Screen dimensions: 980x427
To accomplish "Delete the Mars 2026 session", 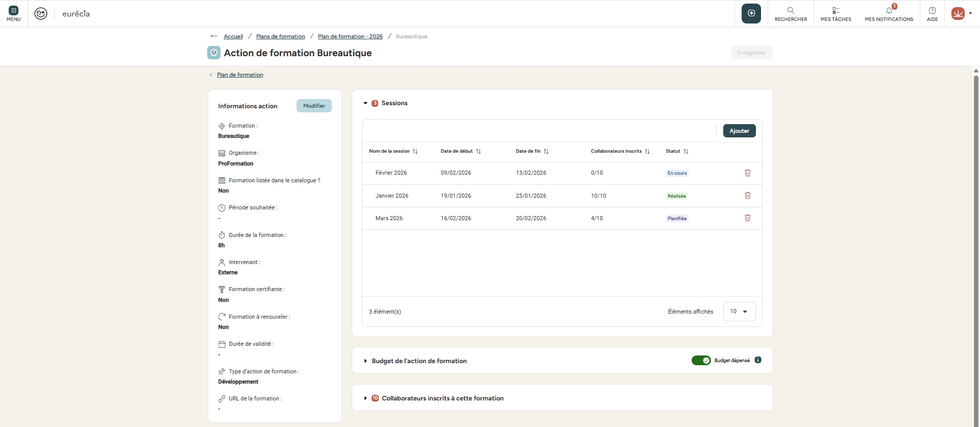I will 747,218.
